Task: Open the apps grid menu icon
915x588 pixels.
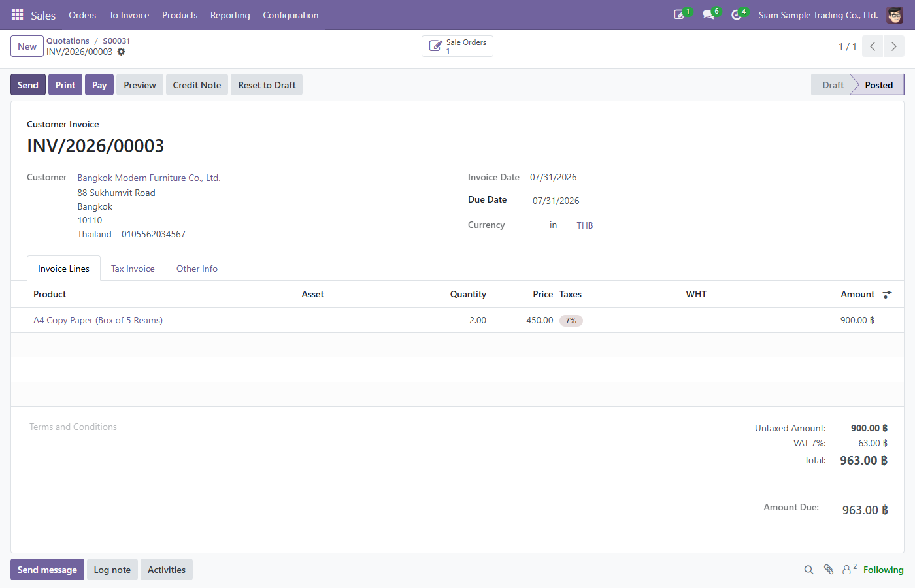Action: coord(18,14)
